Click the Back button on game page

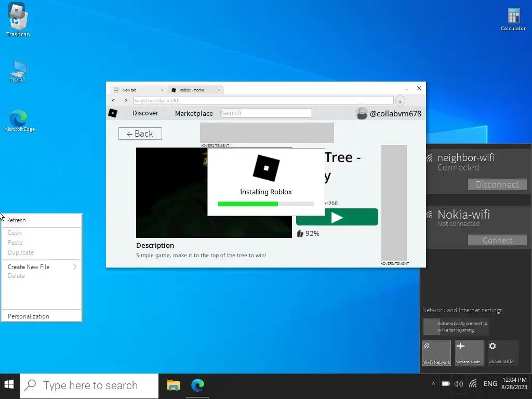pos(140,134)
